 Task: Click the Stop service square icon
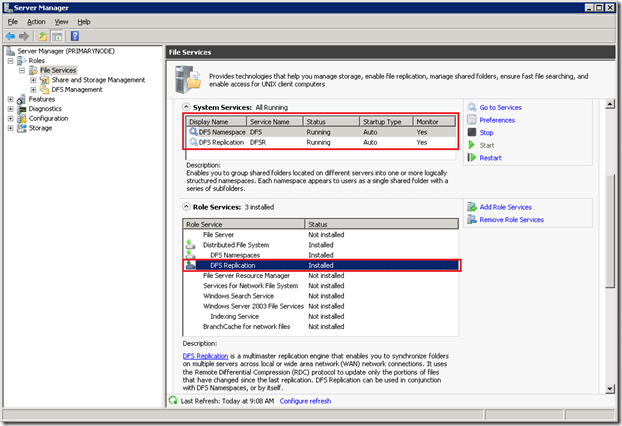click(x=472, y=132)
